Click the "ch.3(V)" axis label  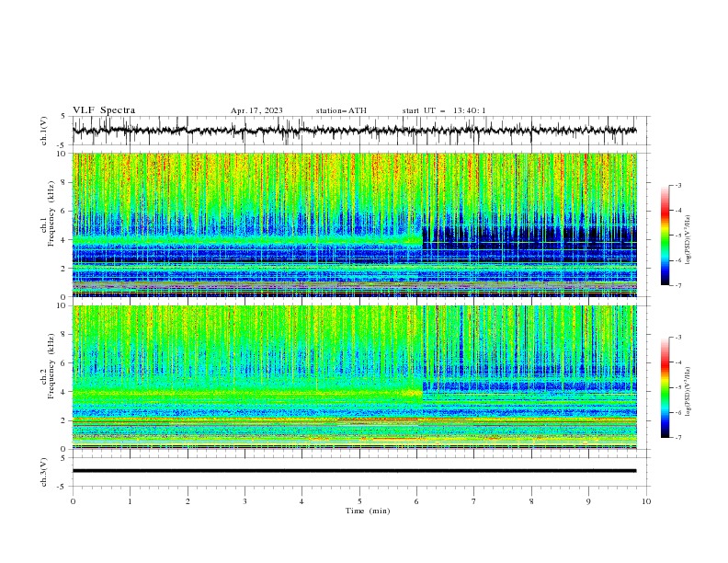click(x=44, y=472)
